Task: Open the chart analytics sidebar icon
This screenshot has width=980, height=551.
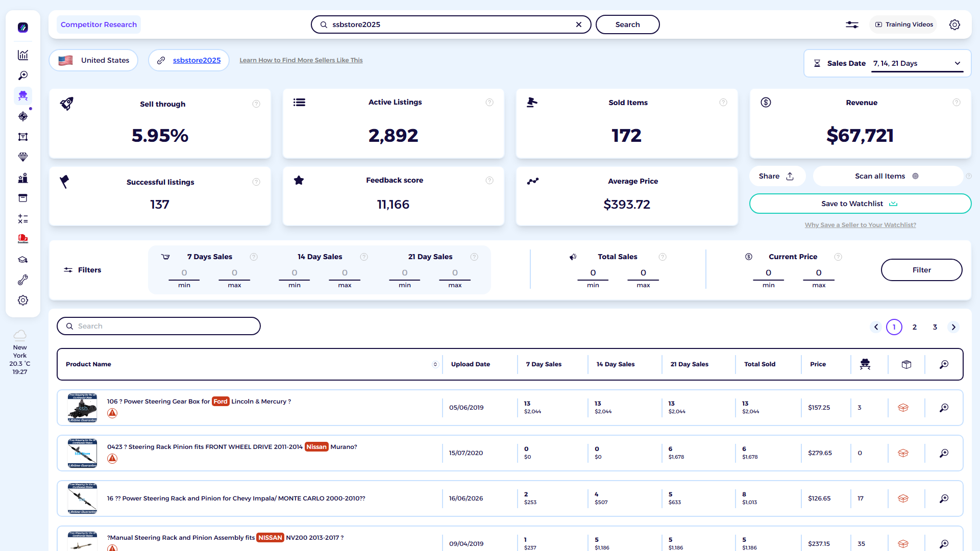Action: click(23, 55)
